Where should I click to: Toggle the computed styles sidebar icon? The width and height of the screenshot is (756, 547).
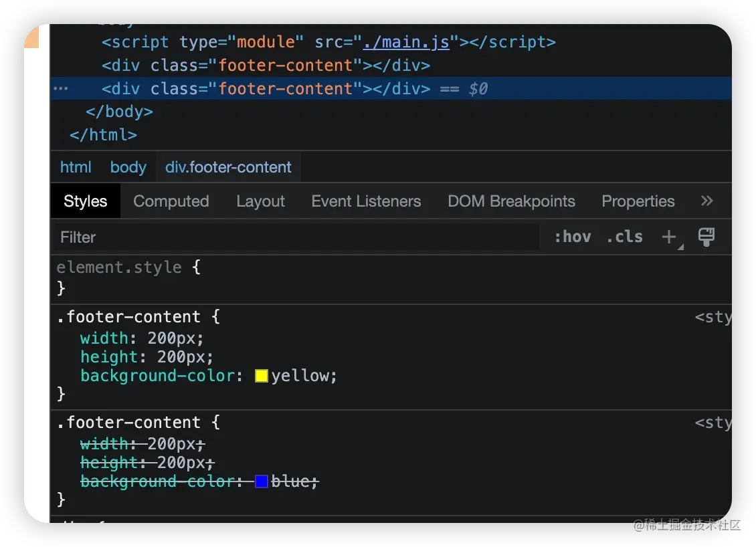(706, 237)
